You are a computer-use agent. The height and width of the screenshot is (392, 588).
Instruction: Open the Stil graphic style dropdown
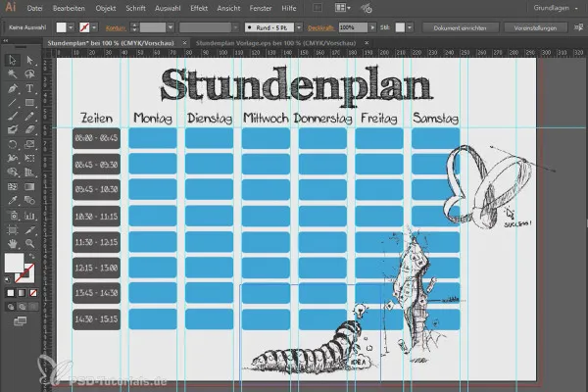[410, 27]
